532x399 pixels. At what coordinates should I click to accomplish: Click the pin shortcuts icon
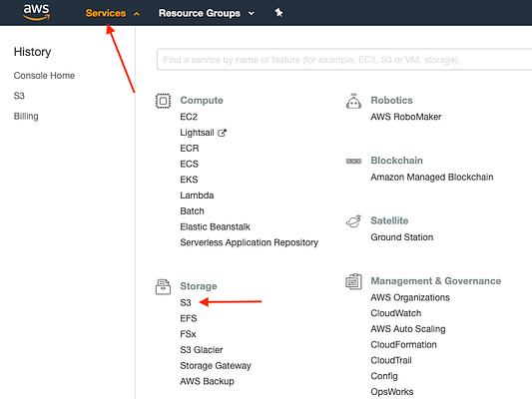(x=278, y=13)
